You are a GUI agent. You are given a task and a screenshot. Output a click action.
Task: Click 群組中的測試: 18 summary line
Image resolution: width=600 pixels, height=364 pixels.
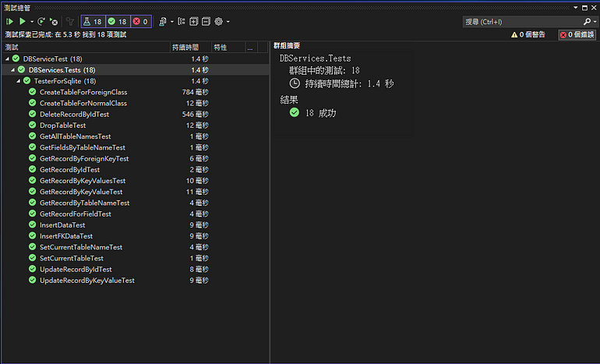[x=324, y=71]
